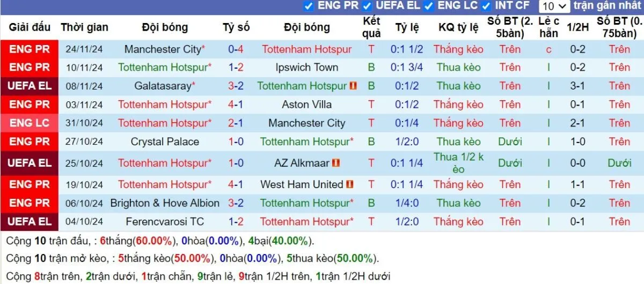The image size is (644, 284).
Task: Open the Ipswich Town team link
Action: pos(307,68)
